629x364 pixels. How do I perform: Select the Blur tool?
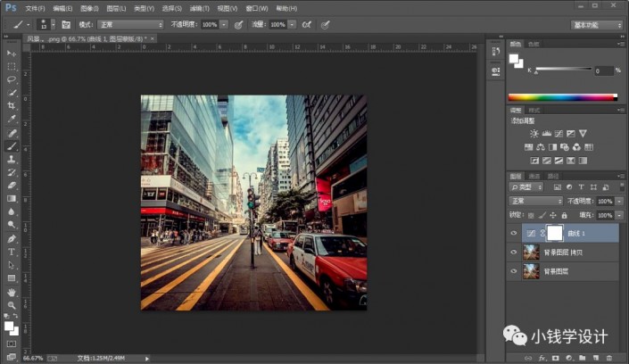click(x=12, y=212)
